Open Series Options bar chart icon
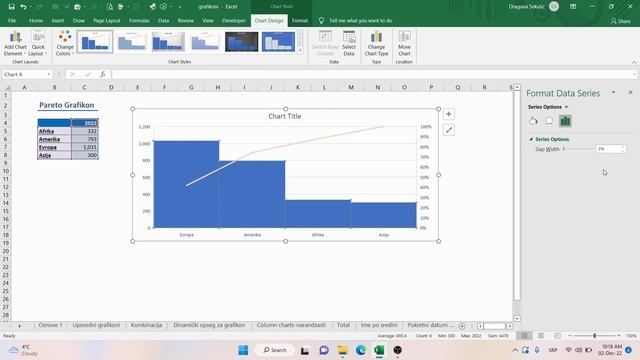Image resolution: width=640 pixels, height=360 pixels. pos(565,121)
